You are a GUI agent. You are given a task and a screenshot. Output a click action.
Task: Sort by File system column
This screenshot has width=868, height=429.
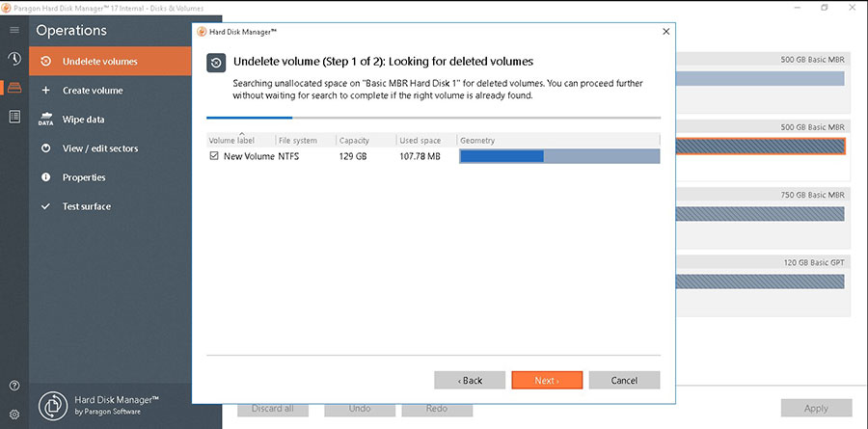click(306, 141)
